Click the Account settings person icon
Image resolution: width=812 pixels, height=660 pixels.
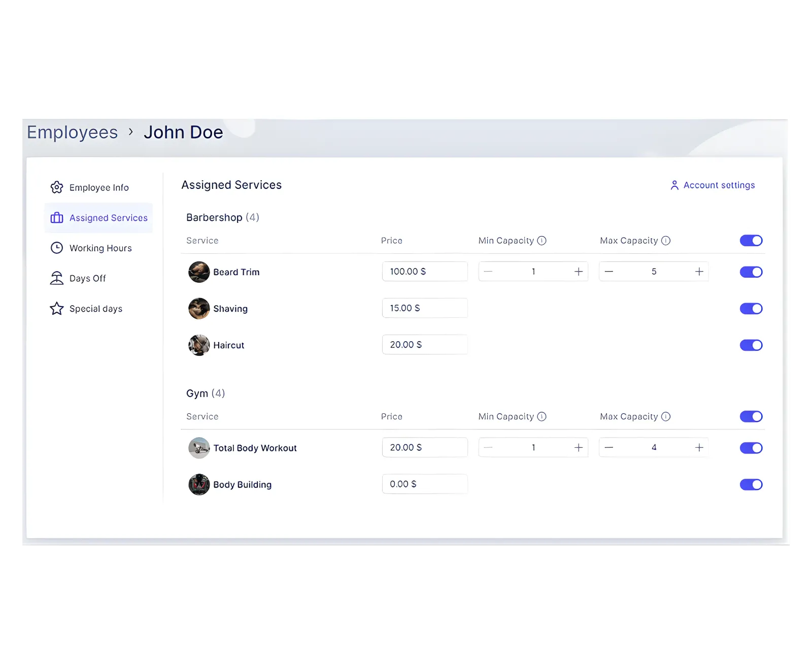[674, 185]
